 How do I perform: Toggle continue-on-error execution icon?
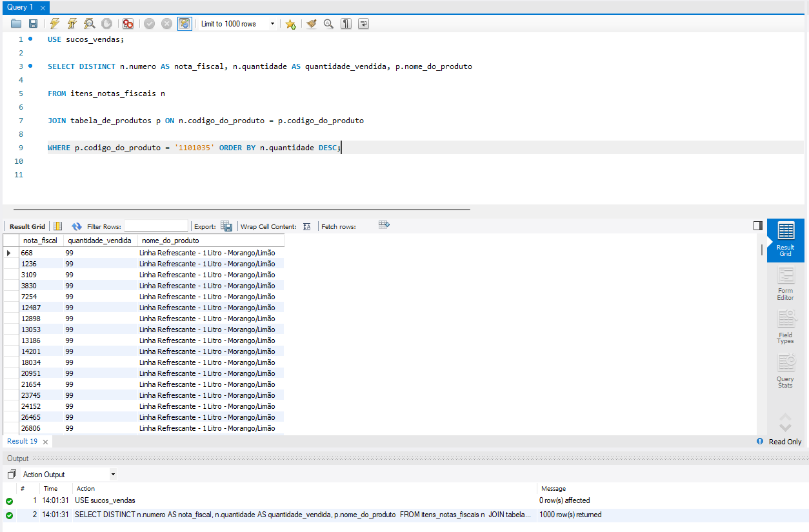point(128,24)
